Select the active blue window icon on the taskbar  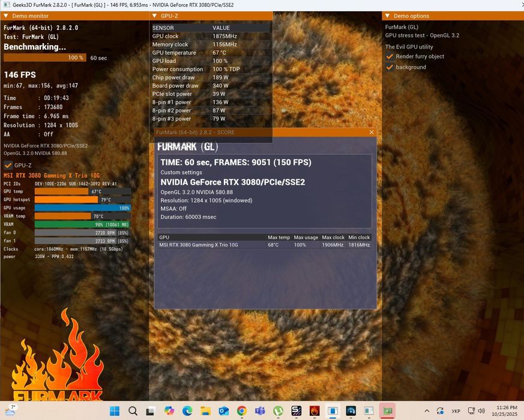pyautogui.click(x=333, y=410)
